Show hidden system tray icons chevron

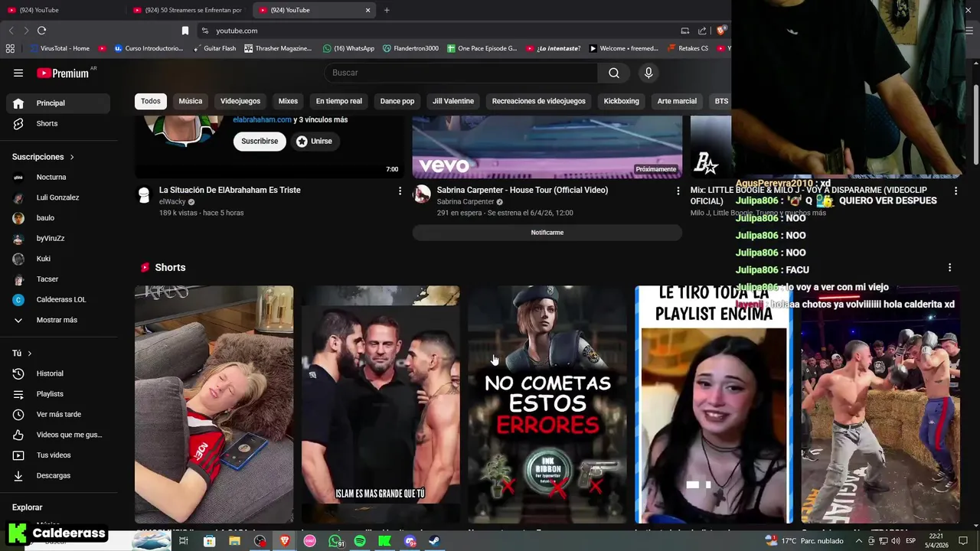(x=859, y=541)
